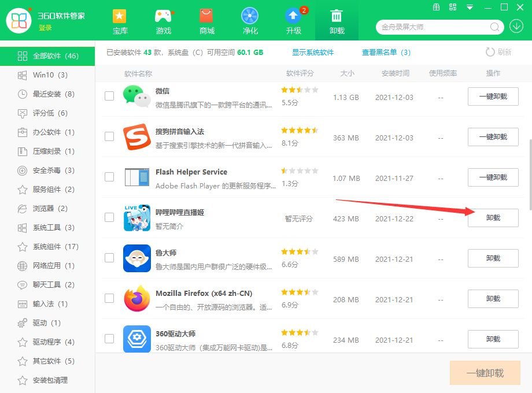
Task: Select 安全杀毒 (3) category
Action: [x=47, y=170]
